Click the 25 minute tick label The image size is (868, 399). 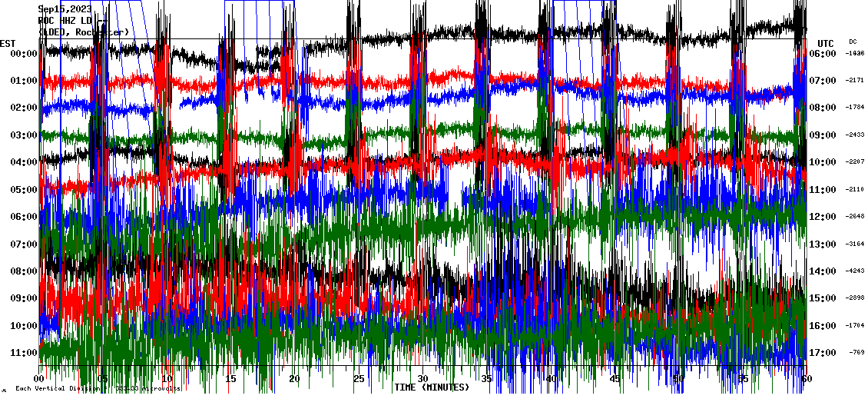point(359,378)
